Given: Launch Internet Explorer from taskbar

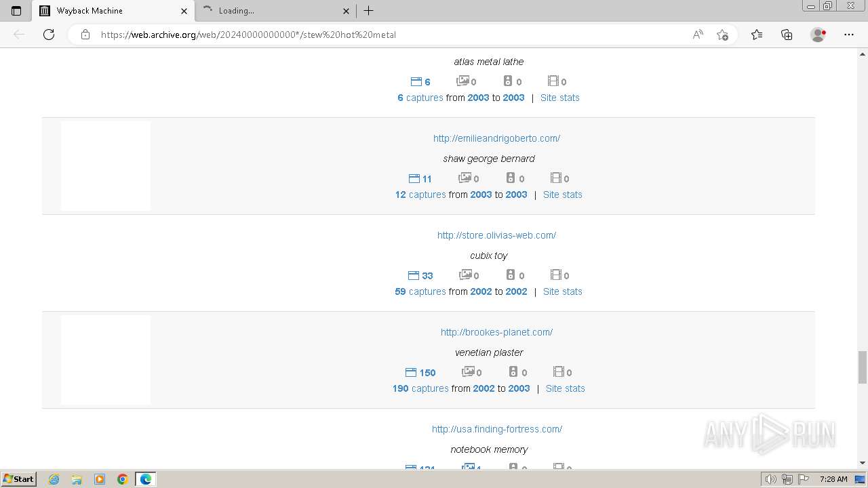Looking at the screenshot, I should pyautogui.click(x=54, y=479).
